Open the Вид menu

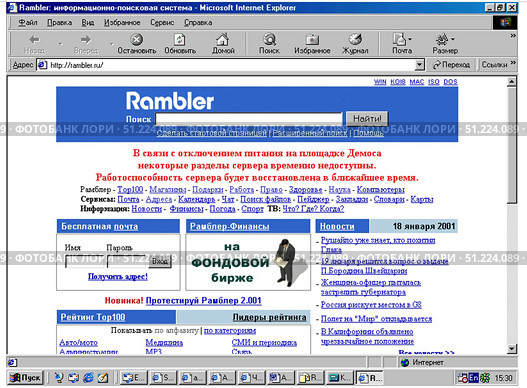click(x=88, y=23)
